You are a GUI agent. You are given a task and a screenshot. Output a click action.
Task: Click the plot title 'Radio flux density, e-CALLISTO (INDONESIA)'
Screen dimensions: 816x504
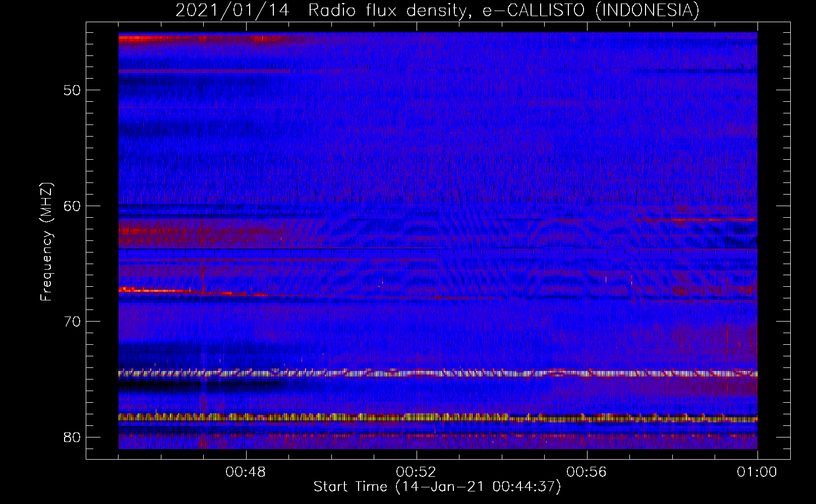tap(504, 10)
